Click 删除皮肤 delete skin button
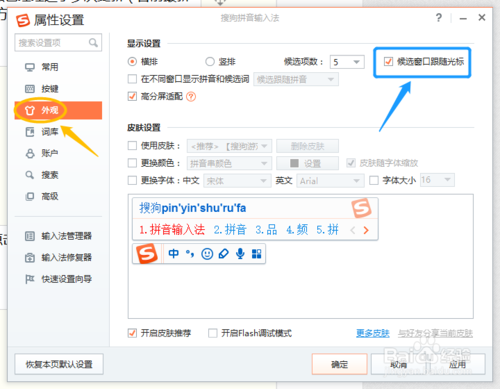This screenshot has width=500, height=389. [307, 146]
